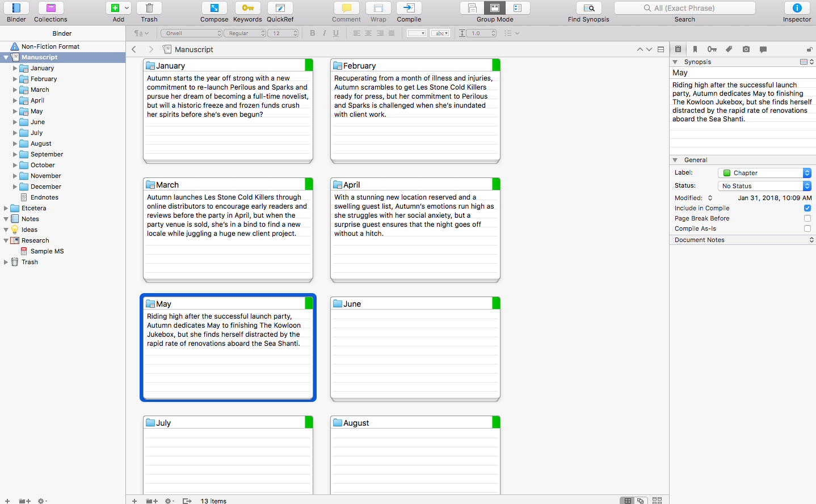Viewport: 816px width, 504px height.
Task: Click the search field in toolbar
Action: tap(684, 8)
